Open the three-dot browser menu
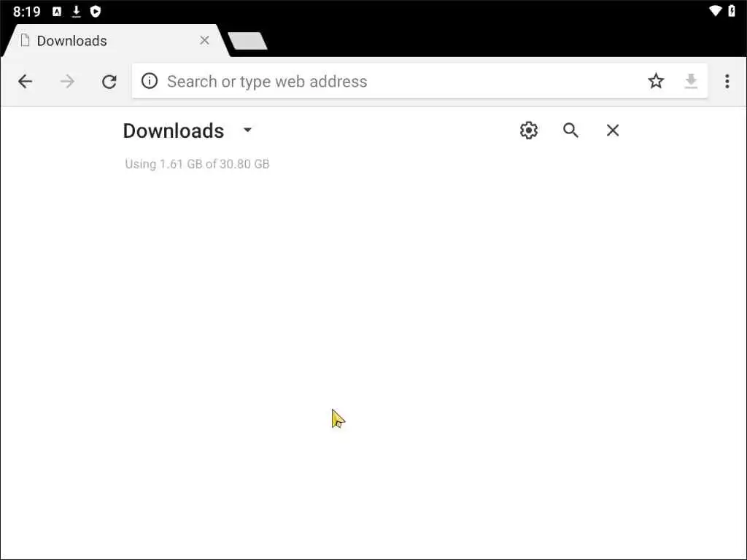Image resolution: width=747 pixels, height=560 pixels. [x=727, y=82]
